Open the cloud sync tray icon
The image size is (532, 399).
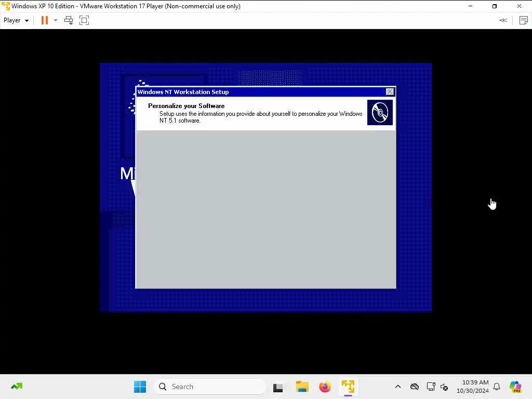tap(414, 387)
